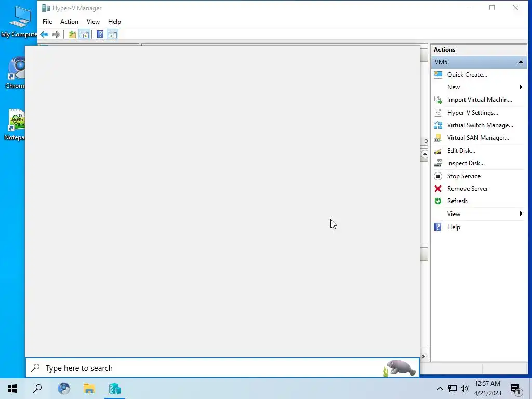
Task: Click the Forward arrow in the toolbar
Action: click(x=56, y=35)
